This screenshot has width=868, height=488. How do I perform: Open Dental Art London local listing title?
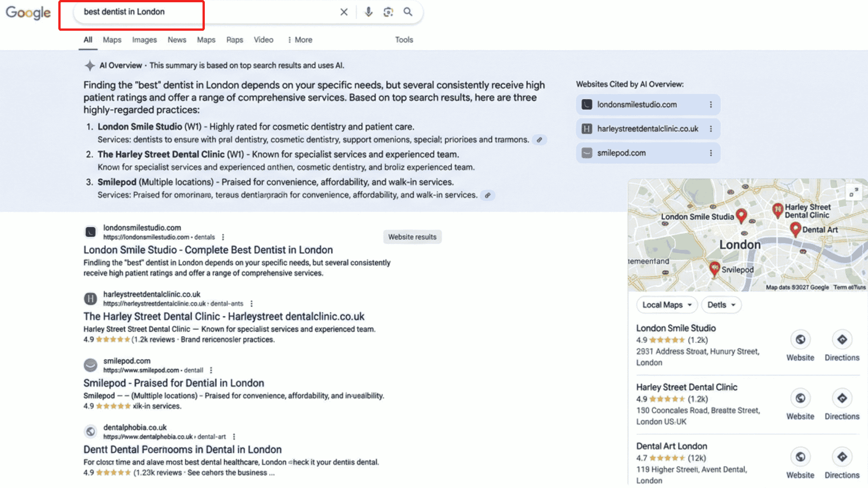(671, 446)
